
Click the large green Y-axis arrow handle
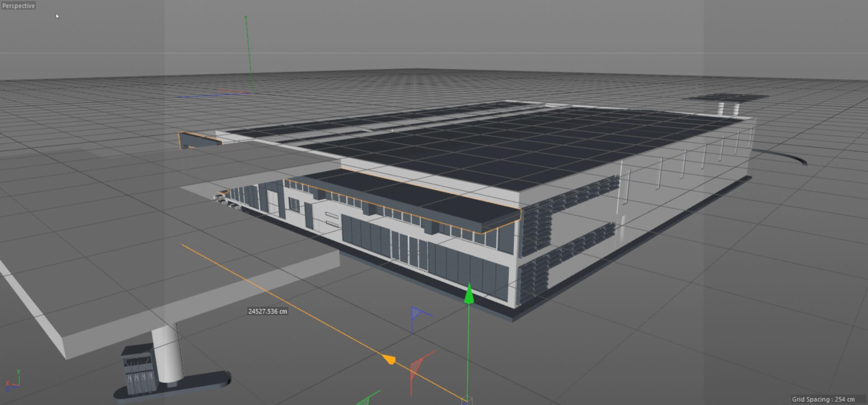tap(469, 293)
